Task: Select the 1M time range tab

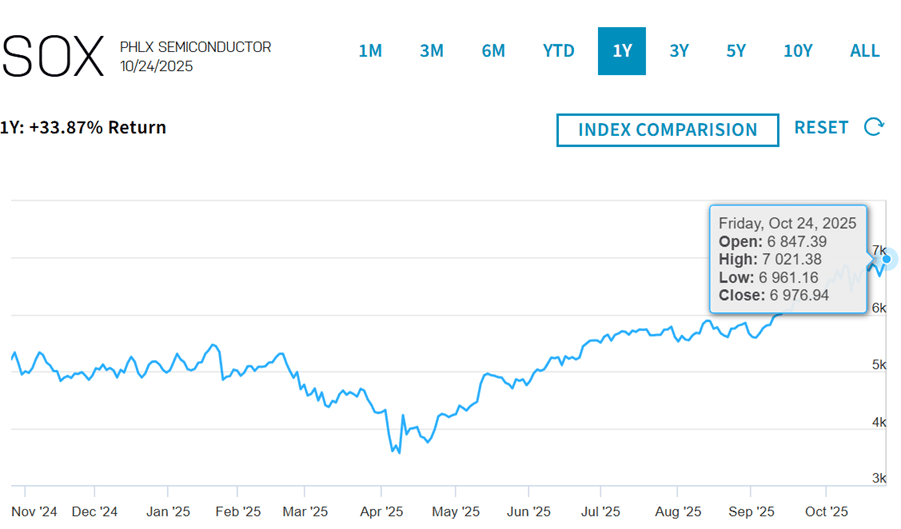Action: point(370,51)
